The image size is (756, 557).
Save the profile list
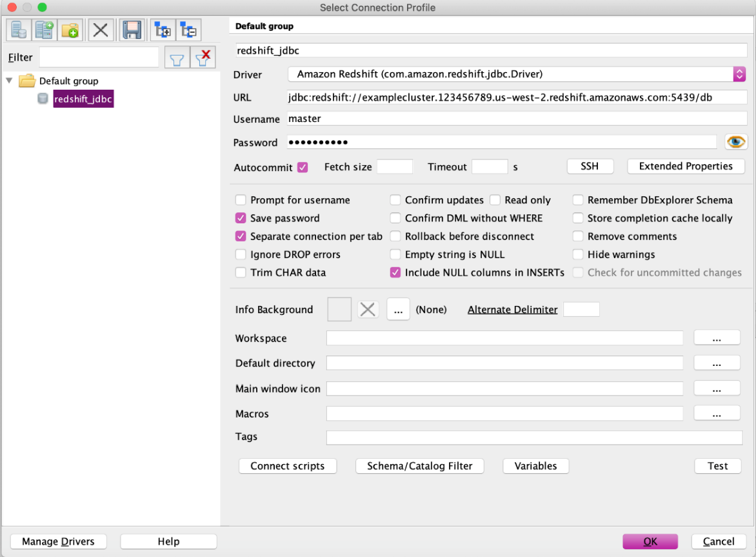click(132, 30)
